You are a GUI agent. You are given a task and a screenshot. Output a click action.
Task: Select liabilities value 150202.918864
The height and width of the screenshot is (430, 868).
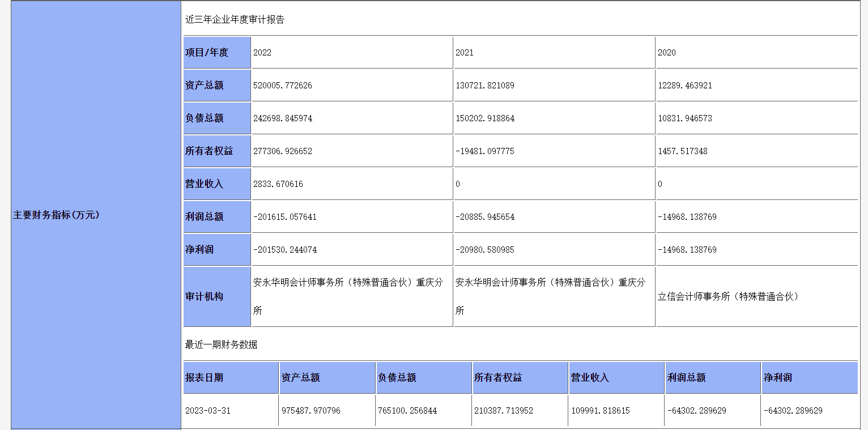tap(485, 118)
